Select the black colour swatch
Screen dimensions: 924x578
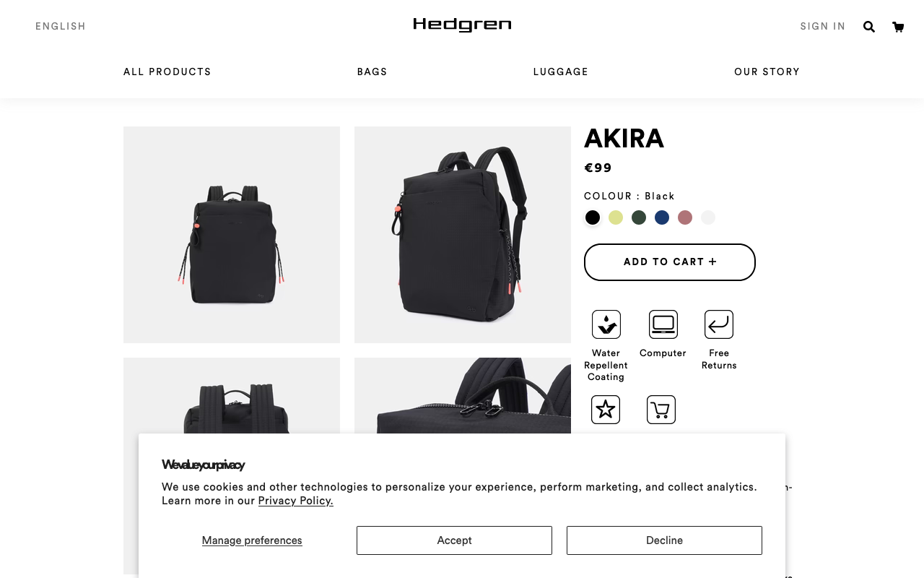coord(593,217)
